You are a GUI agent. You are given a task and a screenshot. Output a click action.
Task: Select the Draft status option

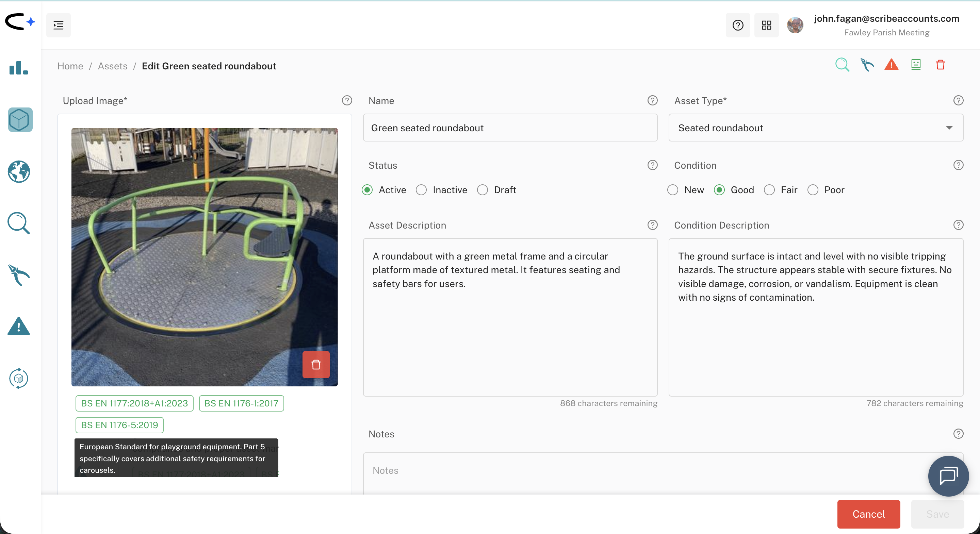pyautogui.click(x=482, y=190)
